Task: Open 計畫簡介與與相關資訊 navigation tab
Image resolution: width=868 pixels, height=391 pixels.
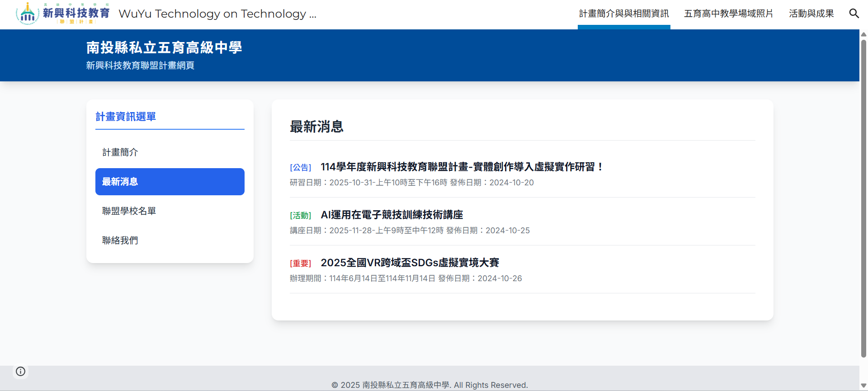Action: pos(623,14)
